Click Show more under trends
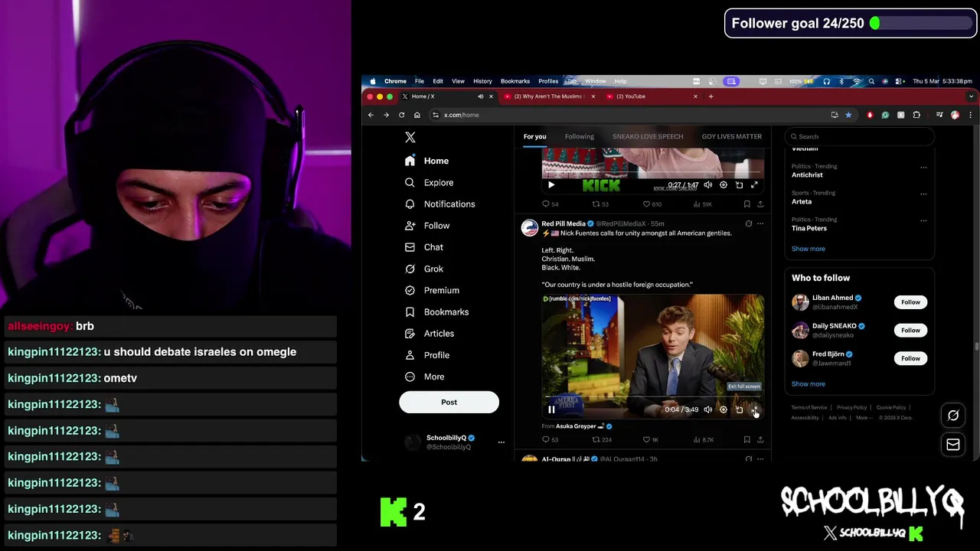 coord(808,249)
